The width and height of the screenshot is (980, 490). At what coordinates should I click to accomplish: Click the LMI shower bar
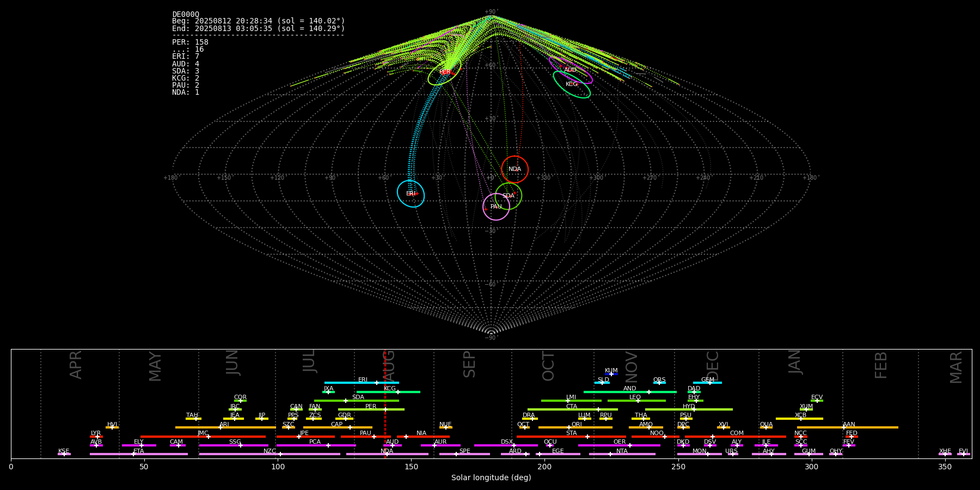571,401
